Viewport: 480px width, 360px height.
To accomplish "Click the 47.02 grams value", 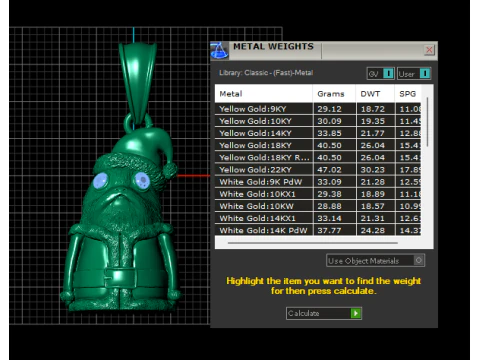I will click(329, 170).
